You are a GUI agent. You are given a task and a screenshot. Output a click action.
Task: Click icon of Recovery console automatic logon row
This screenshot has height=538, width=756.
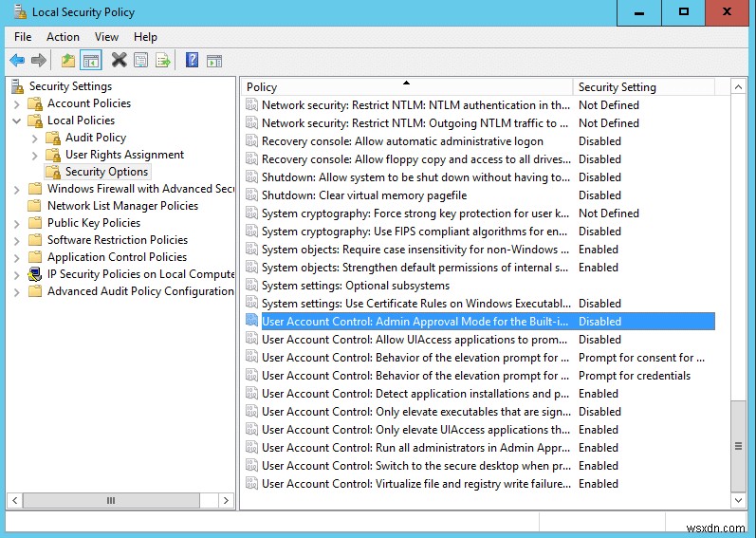coord(251,140)
